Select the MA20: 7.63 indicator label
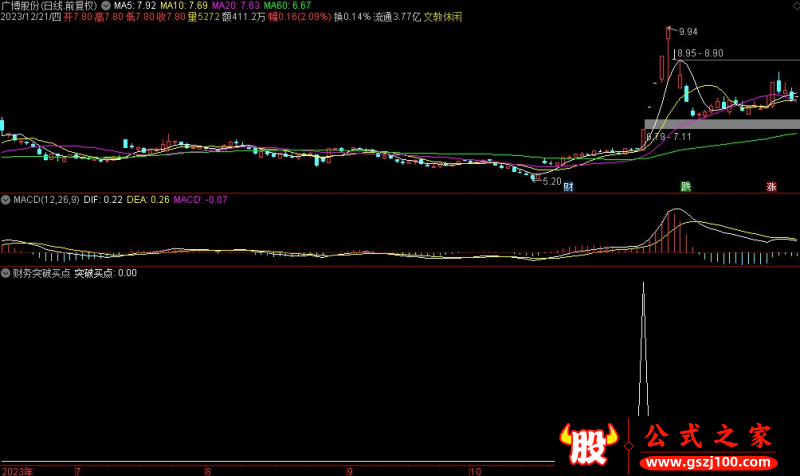Image resolution: width=800 pixels, height=476 pixels. 236,6
